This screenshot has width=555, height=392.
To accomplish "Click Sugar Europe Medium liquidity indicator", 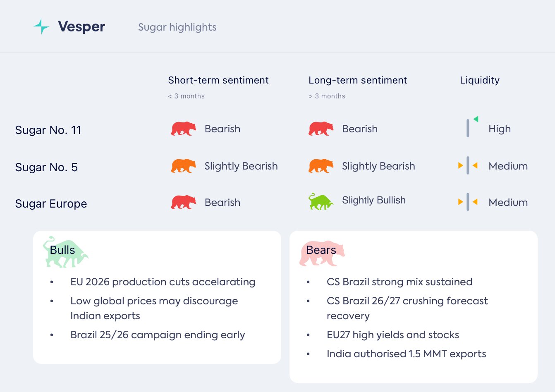I will click(x=468, y=202).
